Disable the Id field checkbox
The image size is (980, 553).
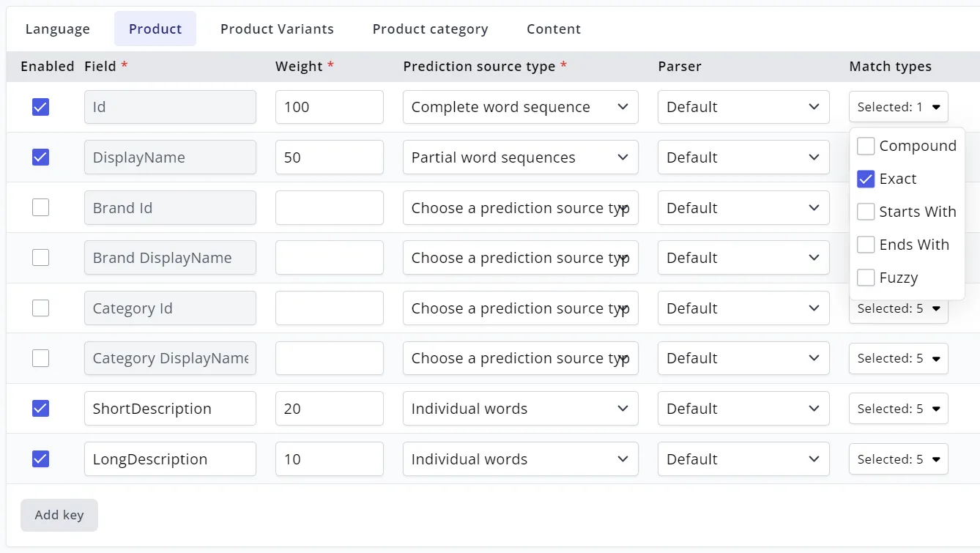tap(41, 107)
